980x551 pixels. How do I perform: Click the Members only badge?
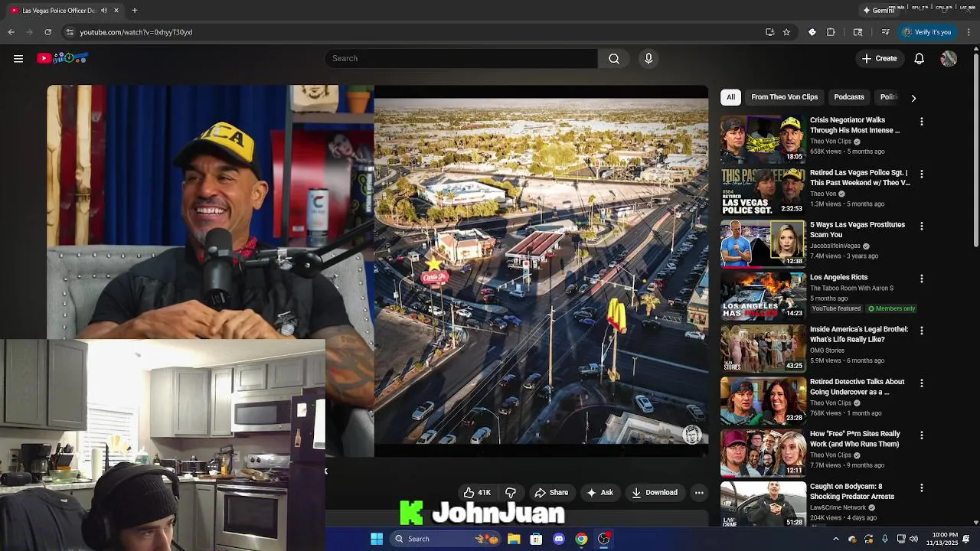point(891,308)
